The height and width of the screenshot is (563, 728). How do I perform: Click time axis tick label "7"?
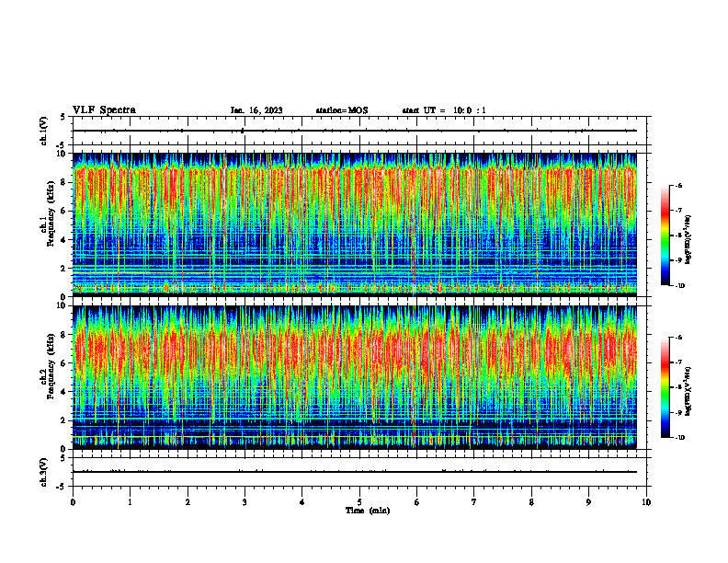click(474, 502)
